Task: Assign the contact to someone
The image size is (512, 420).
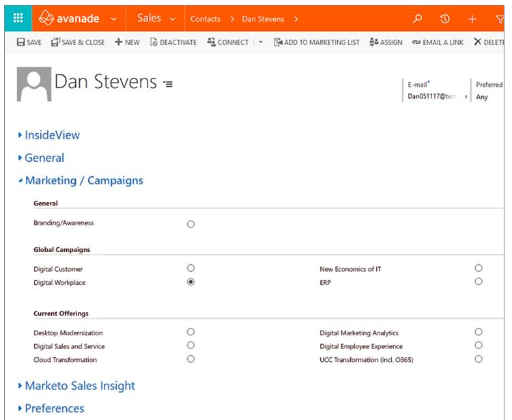Action: click(386, 42)
